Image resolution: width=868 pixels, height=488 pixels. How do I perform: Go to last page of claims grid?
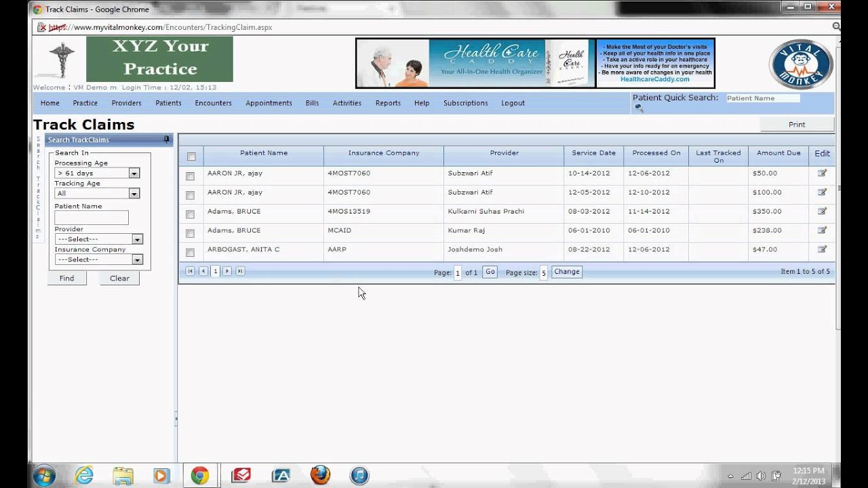[240, 271]
